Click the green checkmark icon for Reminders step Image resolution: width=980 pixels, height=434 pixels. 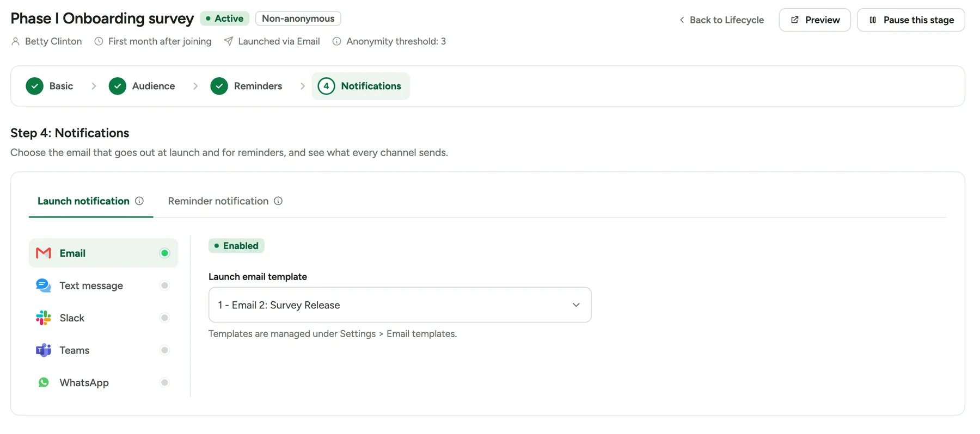[x=219, y=86]
